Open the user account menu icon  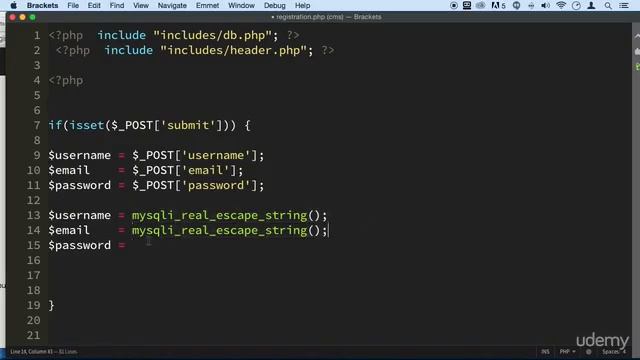coord(591,5)
